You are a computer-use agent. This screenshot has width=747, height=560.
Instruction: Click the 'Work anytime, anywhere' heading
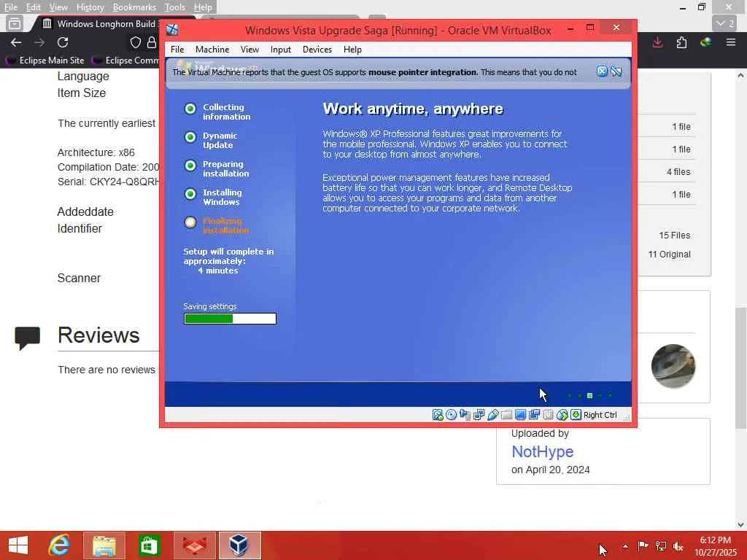[413, 109]
